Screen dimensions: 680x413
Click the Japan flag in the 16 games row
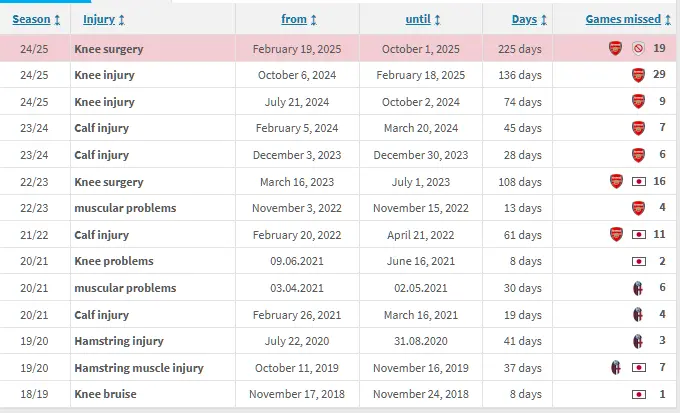coord(639,182)
